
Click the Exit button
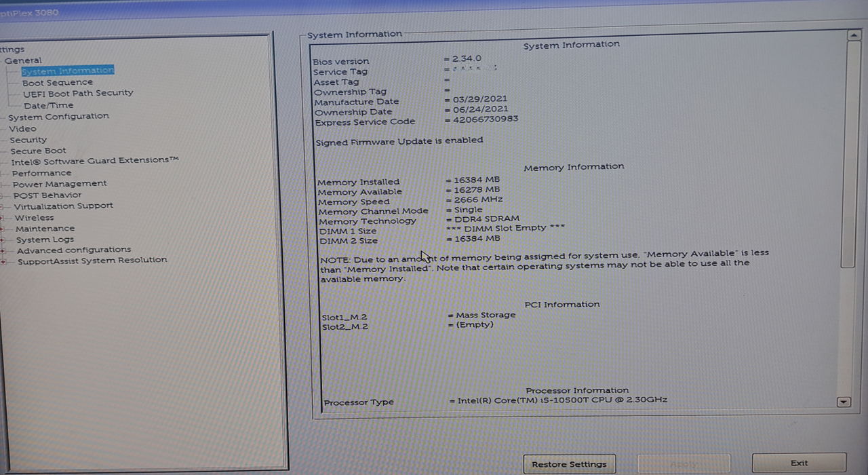click(x=800, y=463)
